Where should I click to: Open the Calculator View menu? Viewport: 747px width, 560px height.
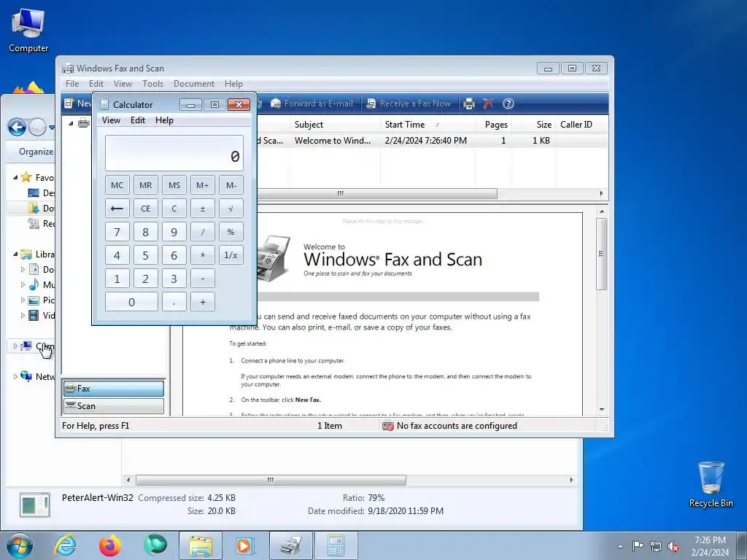pos(111,120)
